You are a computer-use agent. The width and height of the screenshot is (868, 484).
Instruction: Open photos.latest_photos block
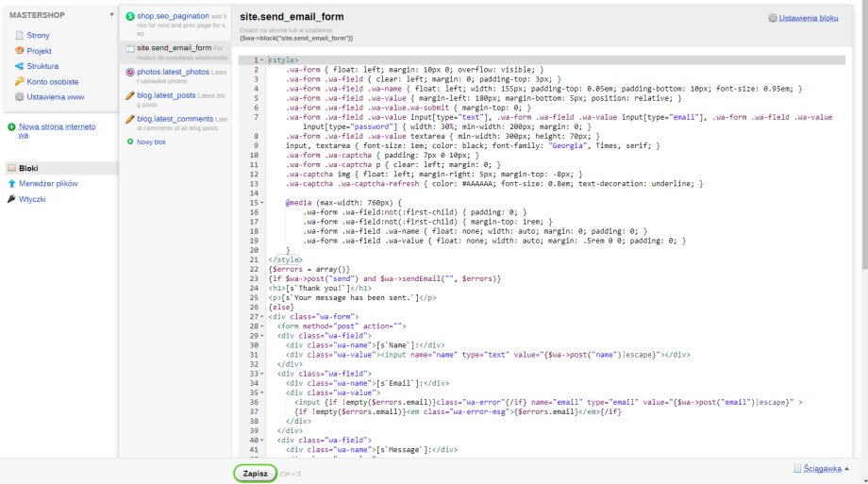(173, 72)
